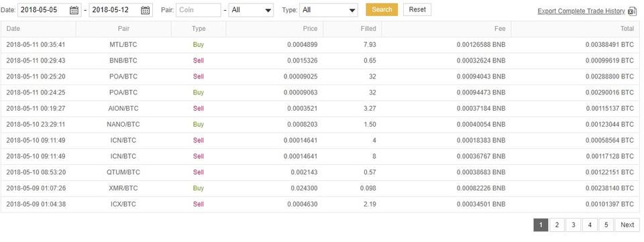This screenshot has width=644, height=242.
Task: Click total 0.00058564 BTC
Action: click(610, 140)
